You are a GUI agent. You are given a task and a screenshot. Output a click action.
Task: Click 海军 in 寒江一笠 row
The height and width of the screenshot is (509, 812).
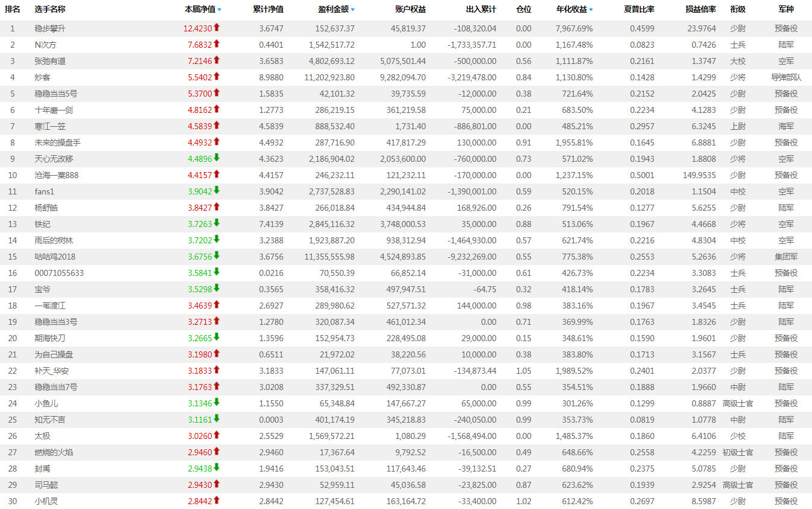pyautogui.click(x=786, y=126)
